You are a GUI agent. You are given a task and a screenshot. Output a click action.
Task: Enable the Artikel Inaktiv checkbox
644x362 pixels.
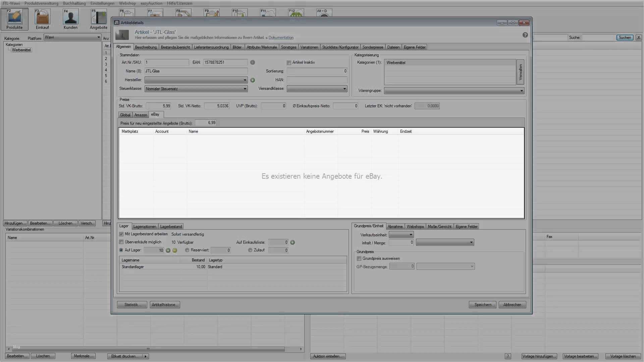tap(289, 63)
